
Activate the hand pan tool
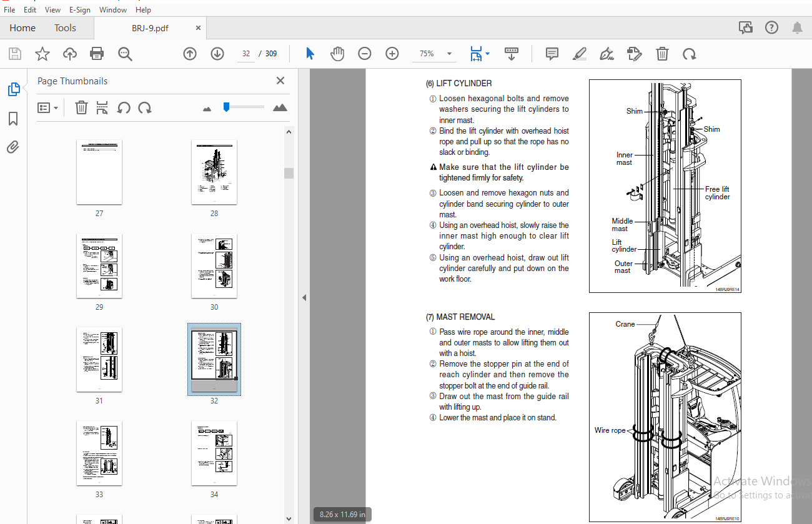337,54
